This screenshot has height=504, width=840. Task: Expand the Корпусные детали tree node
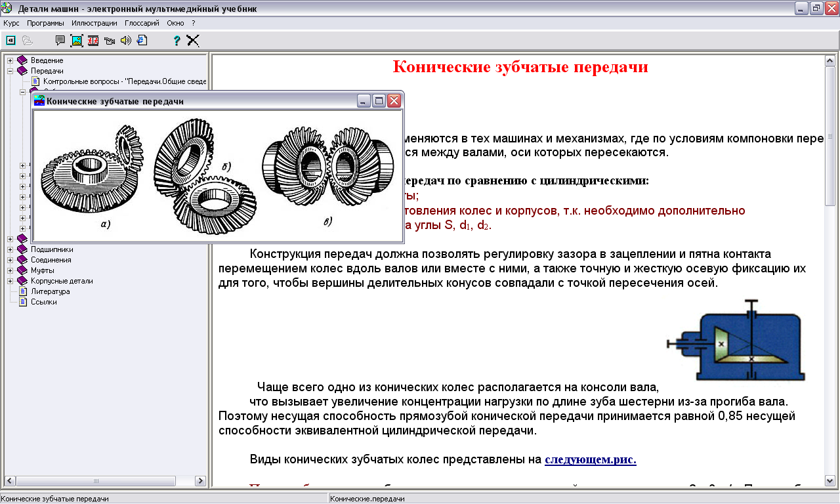[10, 281]
